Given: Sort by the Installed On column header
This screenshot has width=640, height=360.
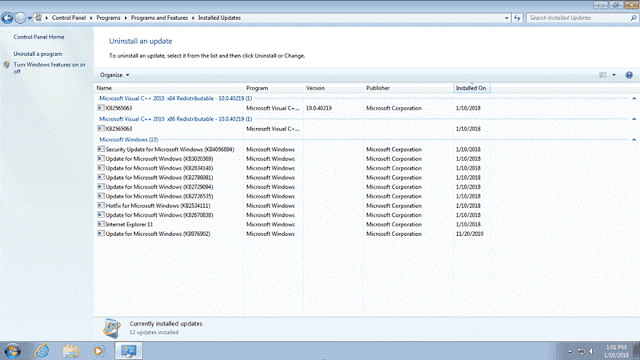Looking at the screenshot, I should (x=472, y=88).
